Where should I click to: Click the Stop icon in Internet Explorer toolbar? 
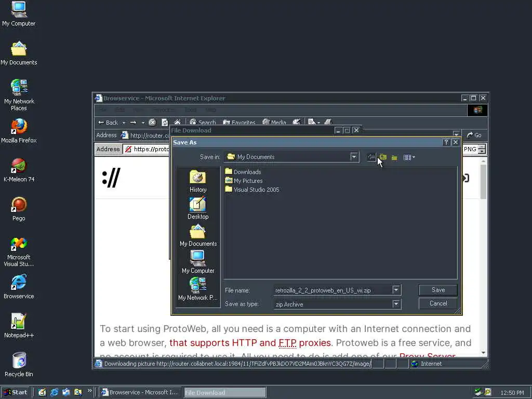tap(152, 123)
